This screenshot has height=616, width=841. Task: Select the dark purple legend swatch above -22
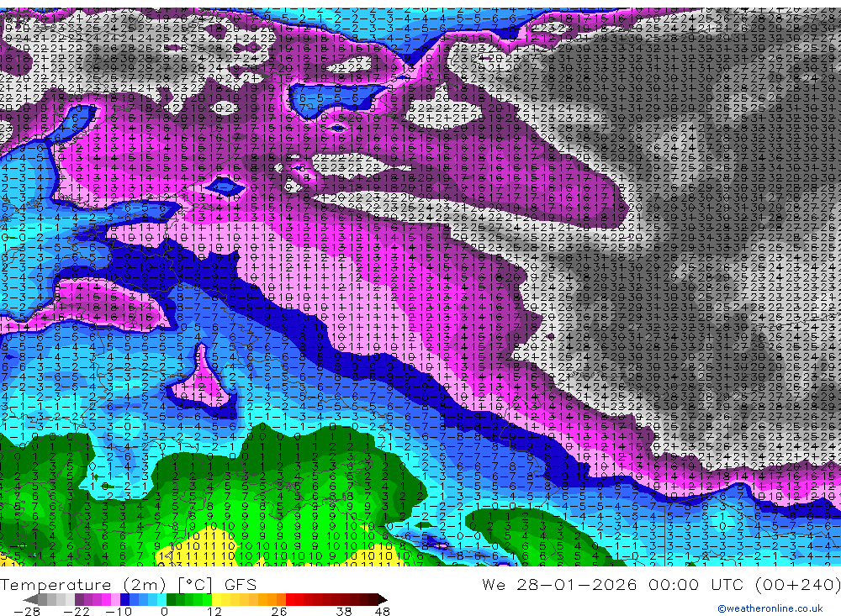pos(79,599)
